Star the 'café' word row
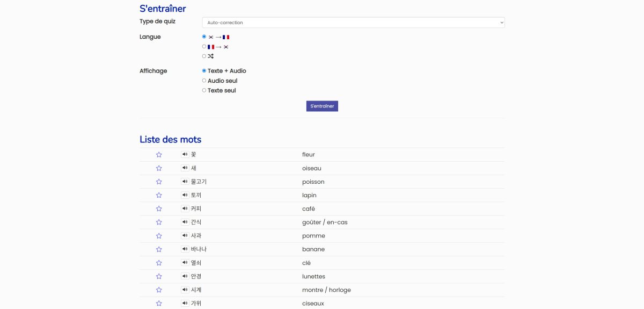This screenshot has width=644, height=309. tap(159, 209)
